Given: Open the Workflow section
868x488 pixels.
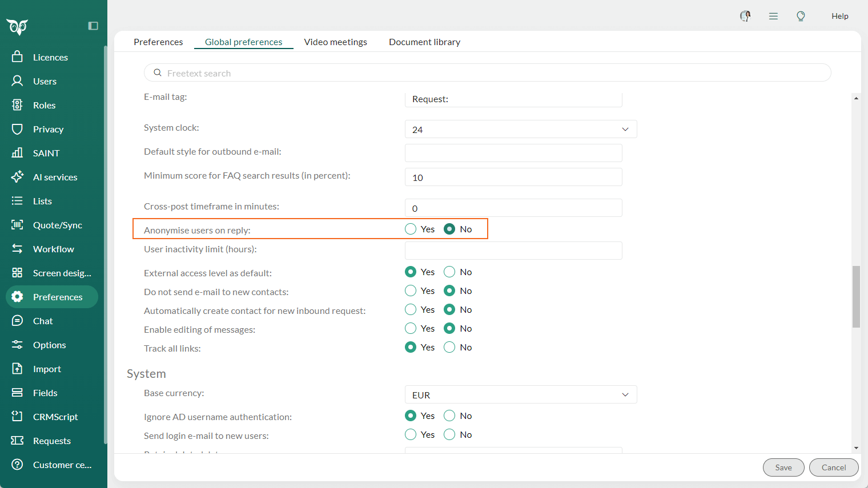Looking at the screenshot, I should coord(54,248).
